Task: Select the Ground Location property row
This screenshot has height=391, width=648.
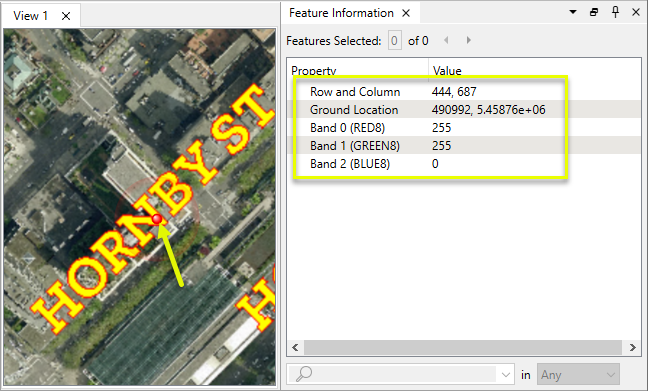Action: coord(463,110)
